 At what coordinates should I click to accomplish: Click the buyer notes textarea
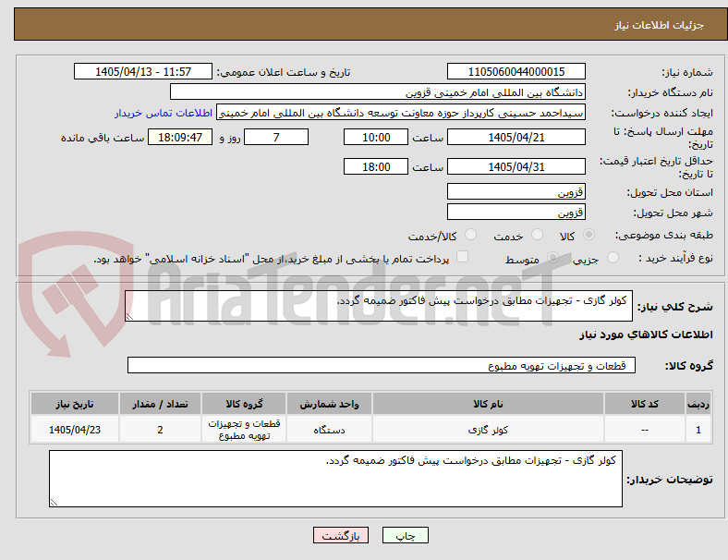[x=335, y=479]
